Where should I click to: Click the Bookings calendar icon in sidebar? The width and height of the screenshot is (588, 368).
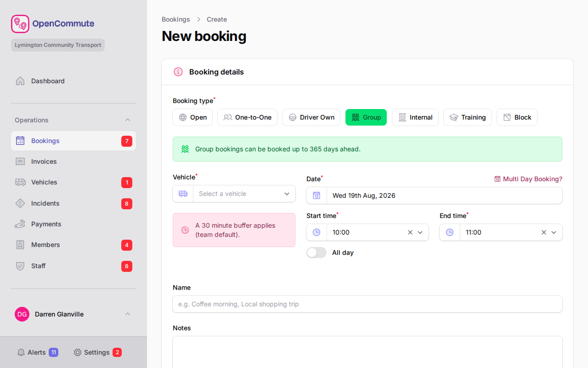(20, 141)
